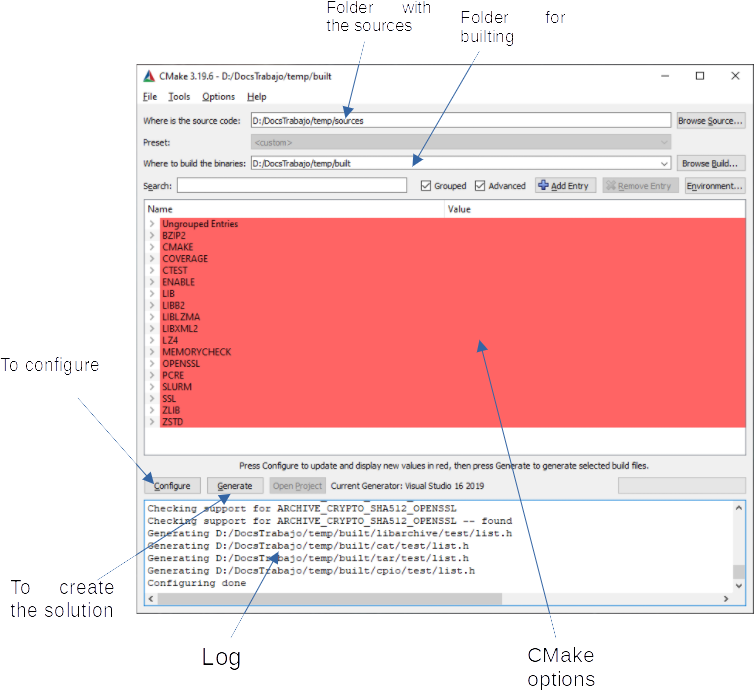Open the Help menu
Viewport: 754px width, 690px height.
[256, 97]
